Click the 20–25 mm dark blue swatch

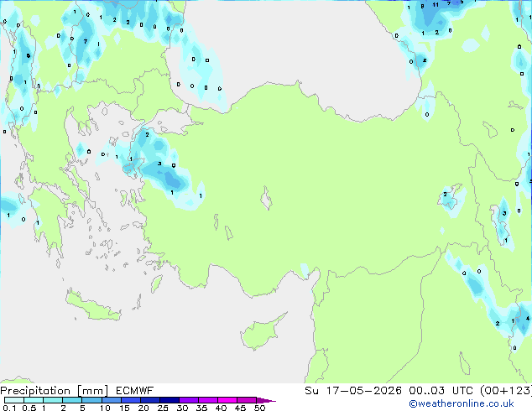pyautogui.click(x=149, y=400)
